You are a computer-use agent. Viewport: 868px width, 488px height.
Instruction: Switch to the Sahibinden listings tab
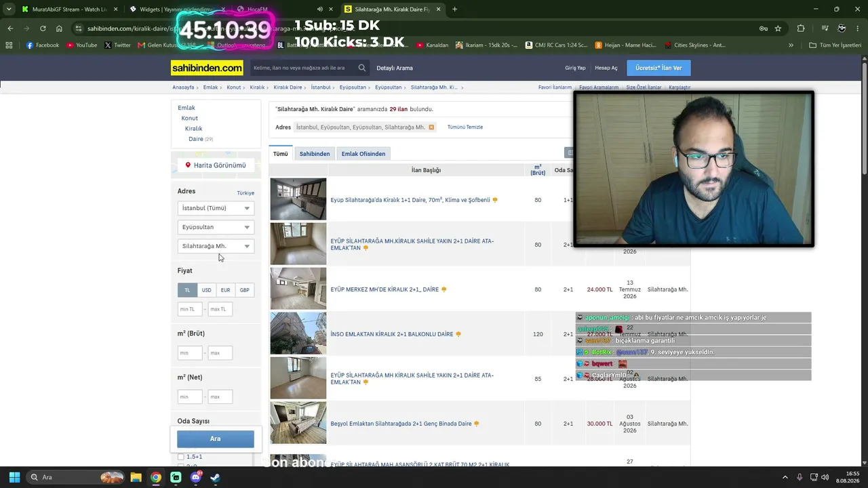click(x=315, y=154)
